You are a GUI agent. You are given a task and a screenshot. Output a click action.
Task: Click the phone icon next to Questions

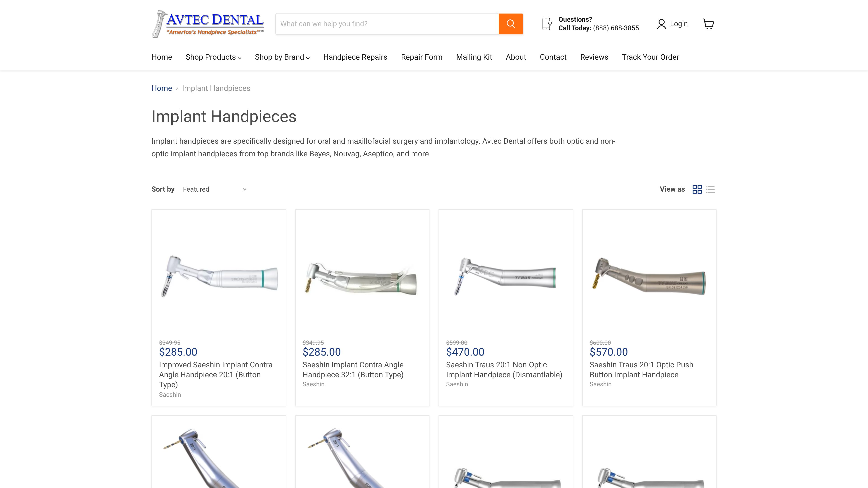pos(547,23)
